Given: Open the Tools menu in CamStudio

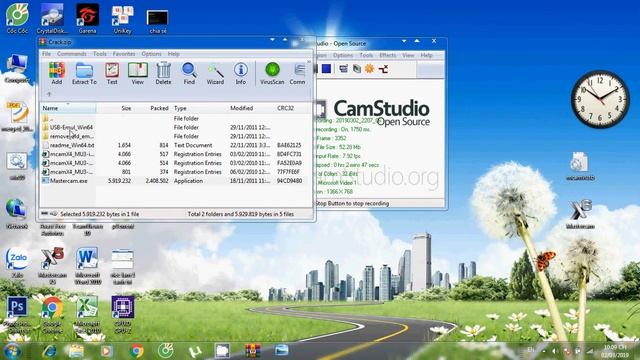Looking at the screenshot, I should tap(366, 55).
